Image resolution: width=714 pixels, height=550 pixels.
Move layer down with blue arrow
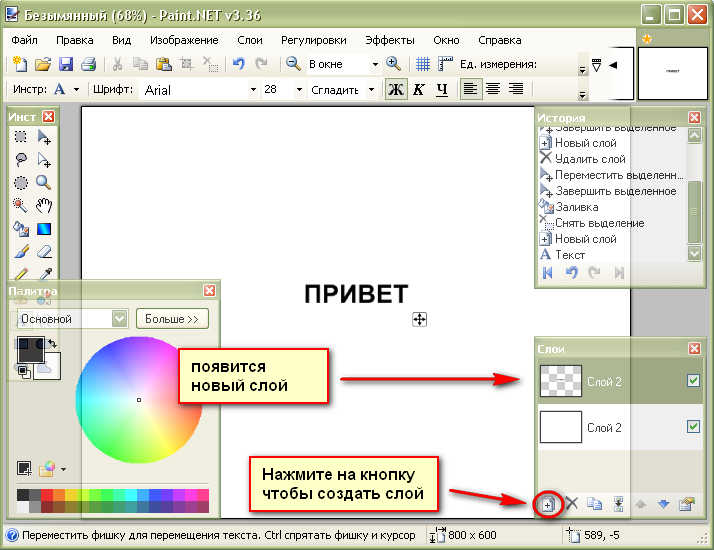(x=664, y=504)
